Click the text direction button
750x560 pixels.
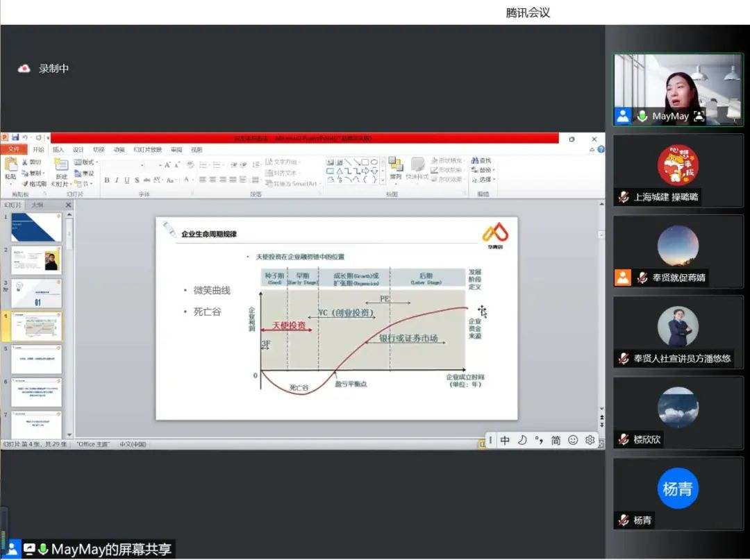[281, 162]
